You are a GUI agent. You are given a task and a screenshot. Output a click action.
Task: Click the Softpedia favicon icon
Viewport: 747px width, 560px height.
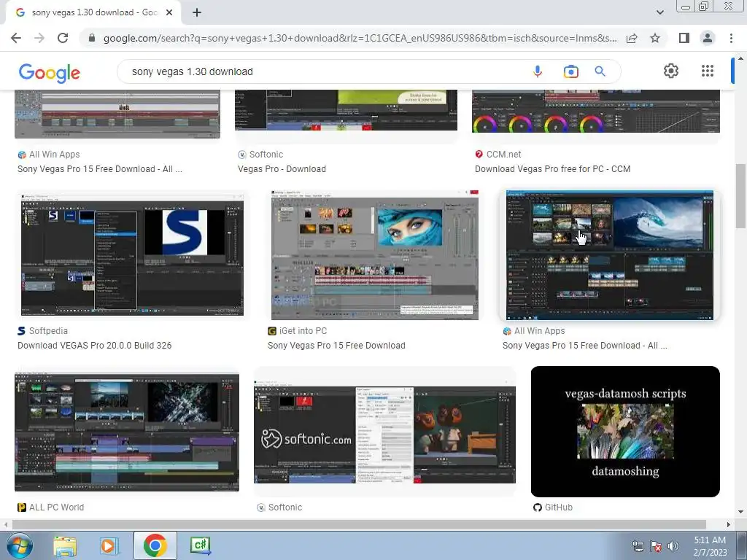pyautogui.click(x=21, y=331)
